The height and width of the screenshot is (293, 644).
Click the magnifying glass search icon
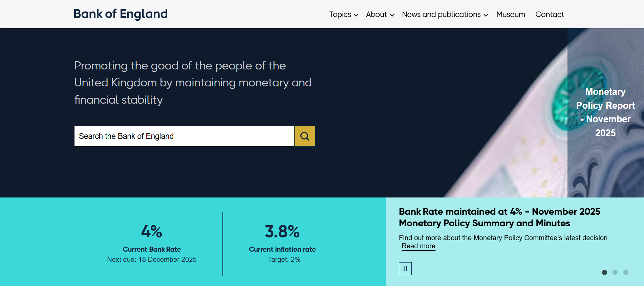click(x=304, y=136)
